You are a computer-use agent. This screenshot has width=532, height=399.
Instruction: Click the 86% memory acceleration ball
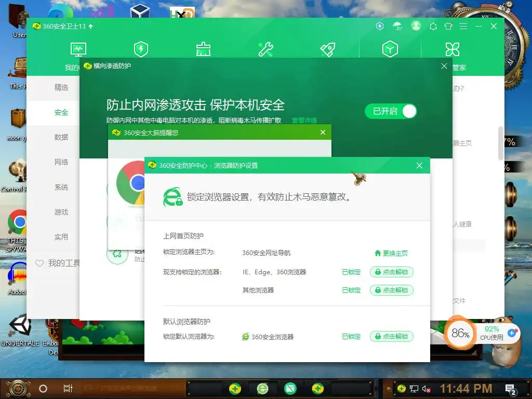pyautogui.click(x=460, y=333)
